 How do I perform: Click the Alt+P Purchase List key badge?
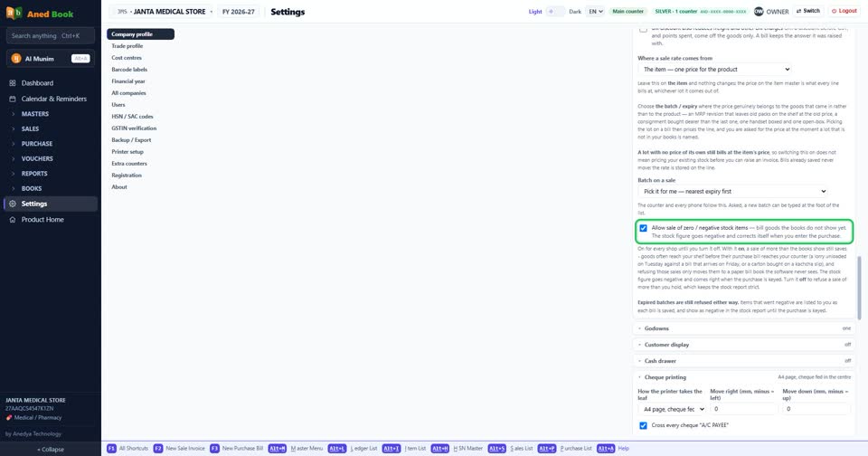[546, 448]
